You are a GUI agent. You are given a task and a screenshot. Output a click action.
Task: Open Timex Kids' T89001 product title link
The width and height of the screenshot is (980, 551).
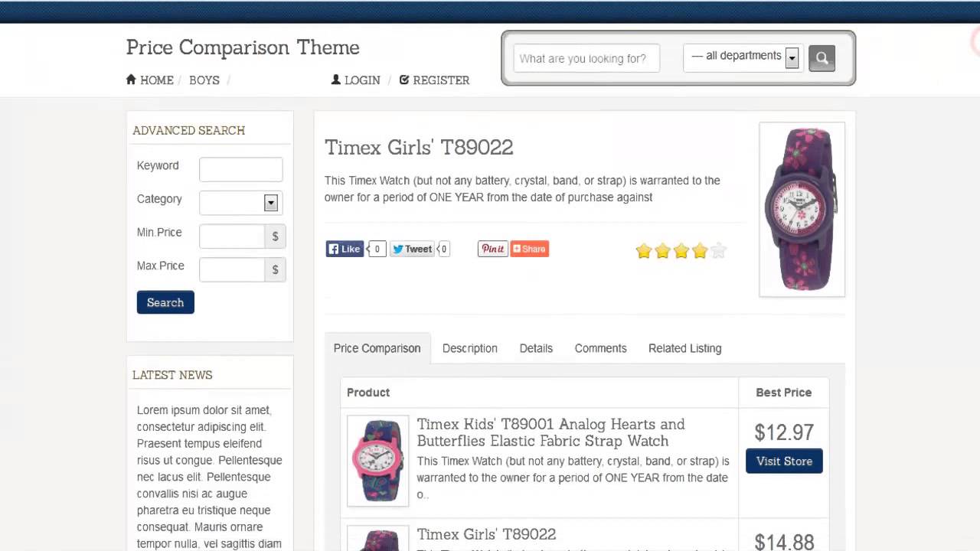click(550, 432)
